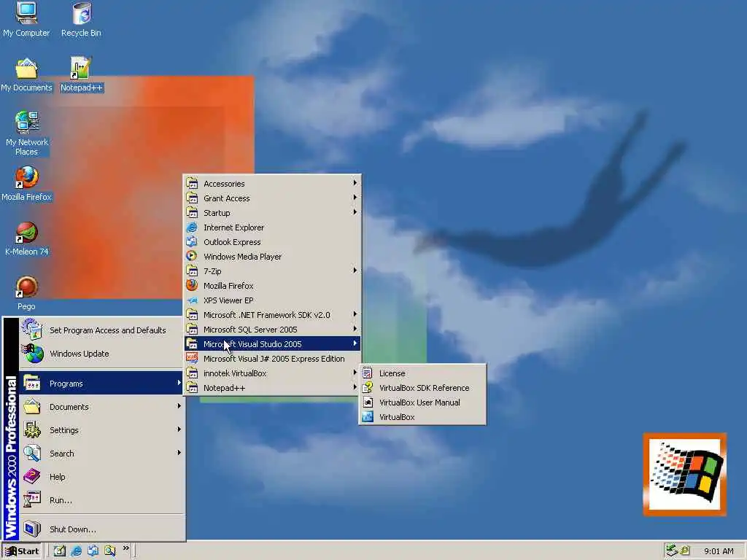
Task: Expand the Microsoft .NET Framework SDK v2.0 arrow
Action: click(355, 314)
